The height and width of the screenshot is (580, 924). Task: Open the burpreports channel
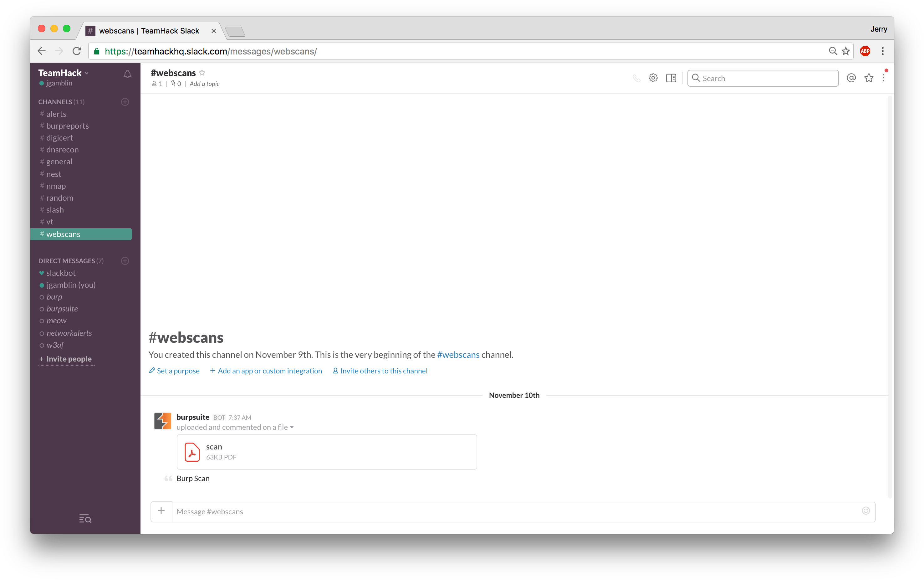pyautogui.click(x=68, y=126)
